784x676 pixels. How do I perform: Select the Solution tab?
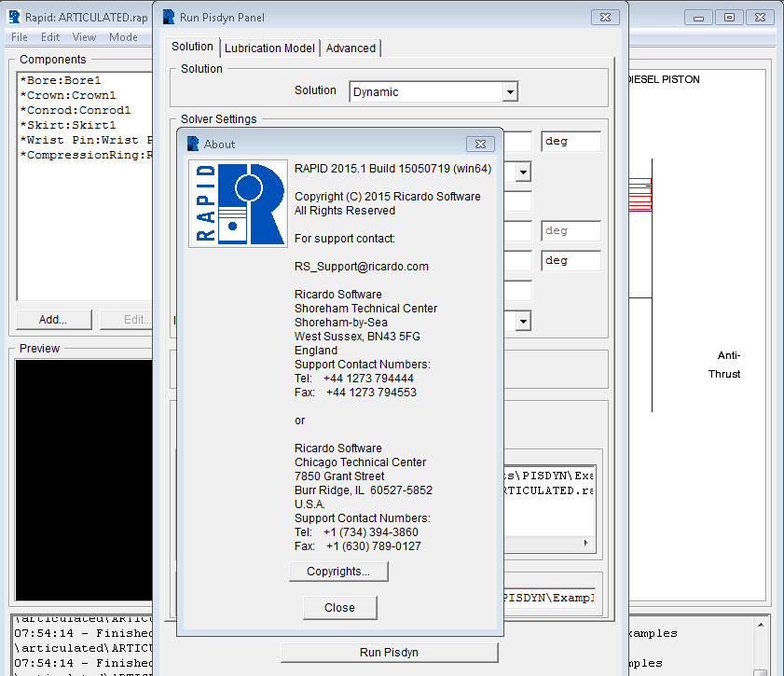click(192, 47)
